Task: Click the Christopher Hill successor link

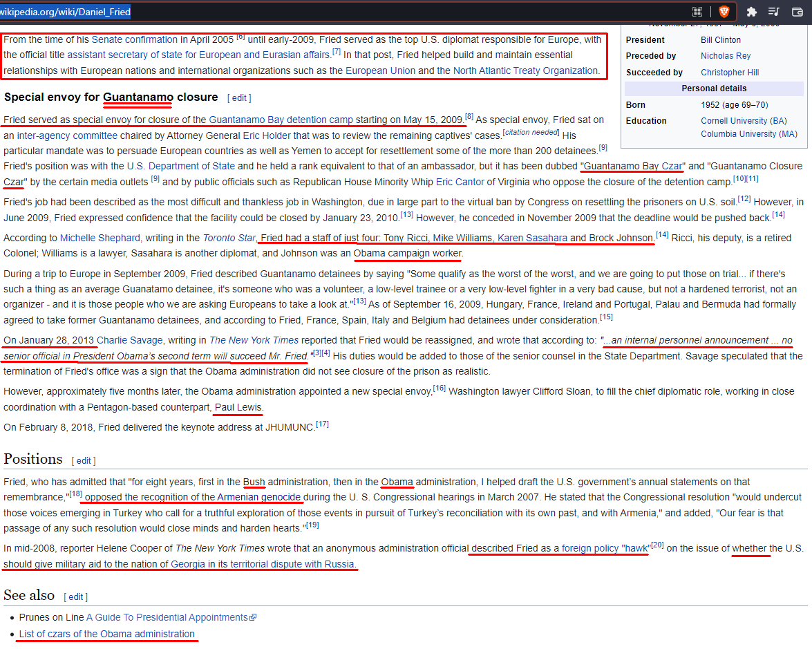Action: (729, 73)
